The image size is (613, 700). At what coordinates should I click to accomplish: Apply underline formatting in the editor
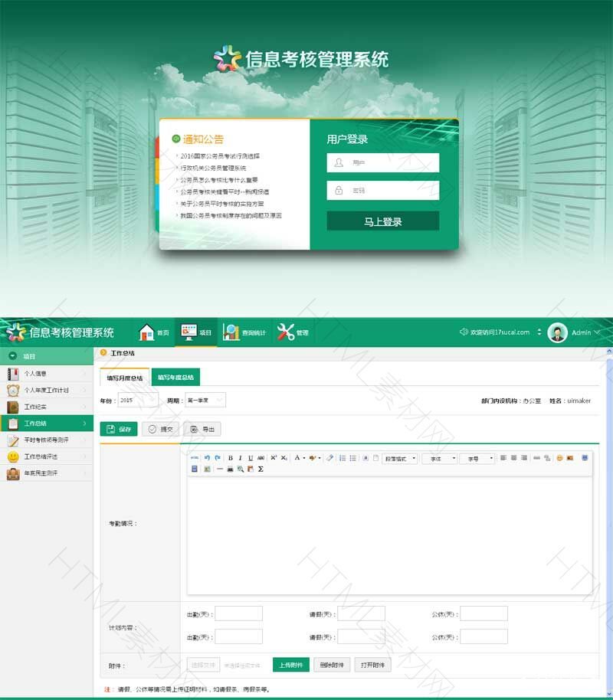[x=251, y=458]
